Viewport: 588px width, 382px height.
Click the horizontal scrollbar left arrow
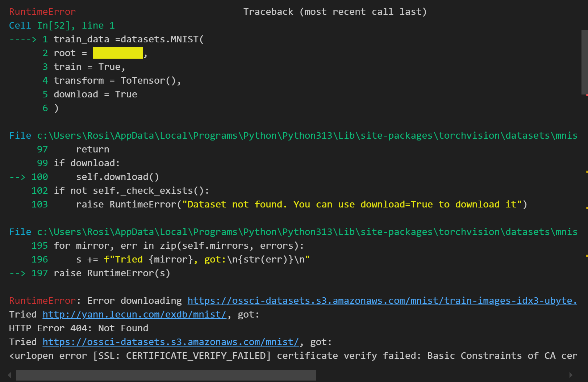point(9,375)
